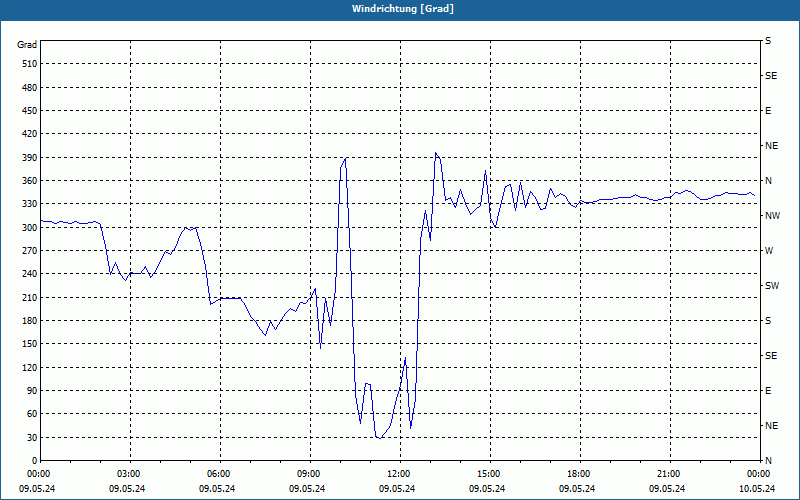The height and width of the screenshot is (500, 800).
Task: Click the NW compass label
Action: 772,216
